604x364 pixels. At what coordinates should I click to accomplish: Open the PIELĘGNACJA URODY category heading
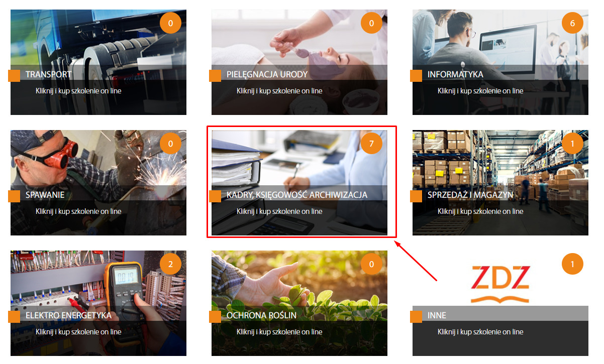click(x=267, y=74)
